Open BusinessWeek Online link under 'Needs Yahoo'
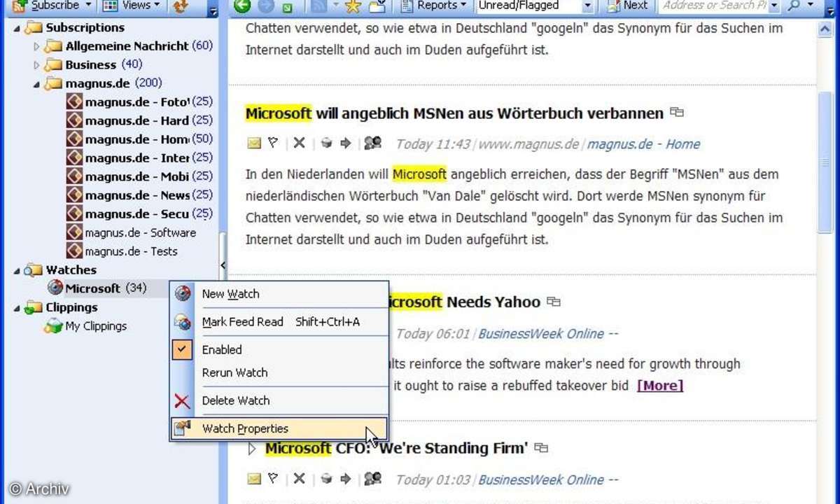Screen dimensions: 840x504 click(548, 334)
